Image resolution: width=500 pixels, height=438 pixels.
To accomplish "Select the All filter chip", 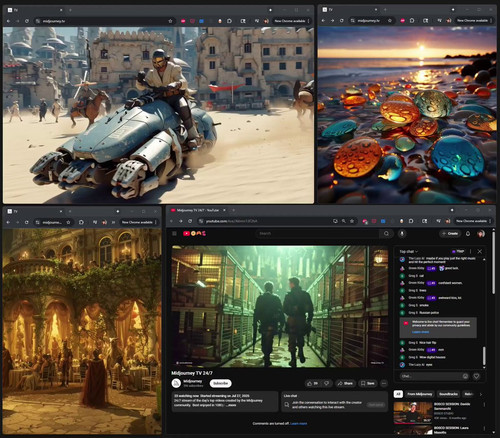I will (398, 394).
